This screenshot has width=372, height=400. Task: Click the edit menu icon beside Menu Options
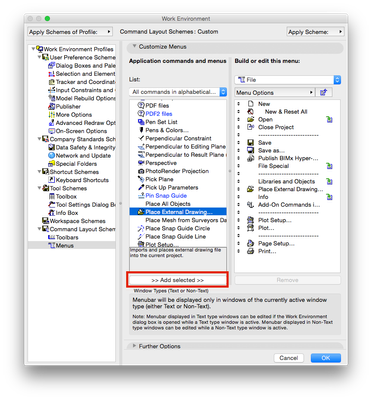pos(323,92)
